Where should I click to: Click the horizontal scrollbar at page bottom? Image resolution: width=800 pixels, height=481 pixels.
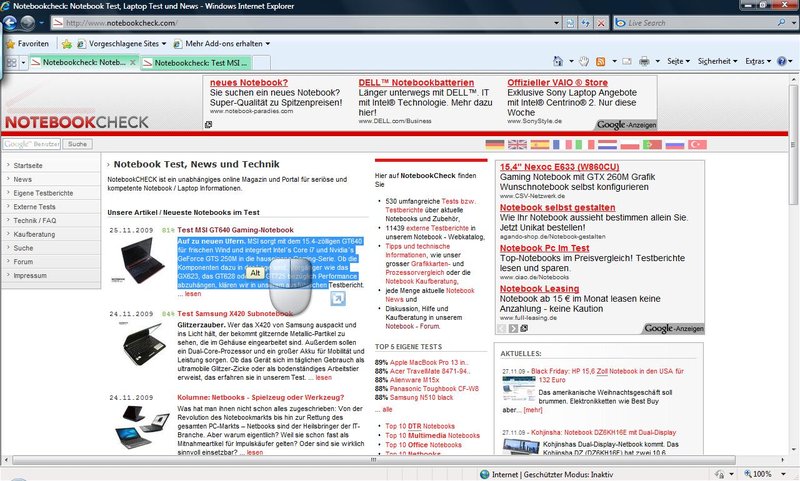point(373,460)
